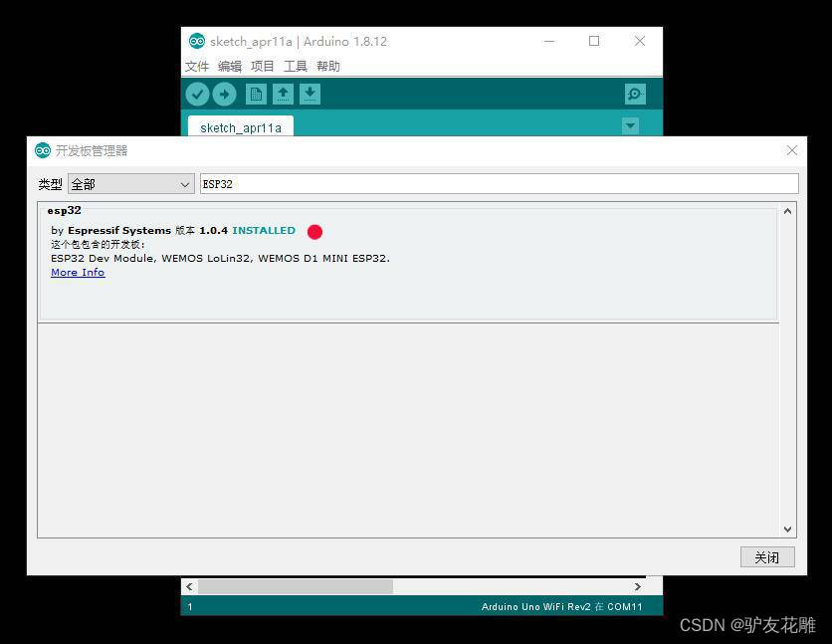Click the Save sketch down-arrow icon
Screen dimensions: 832x644
point(310,95)
